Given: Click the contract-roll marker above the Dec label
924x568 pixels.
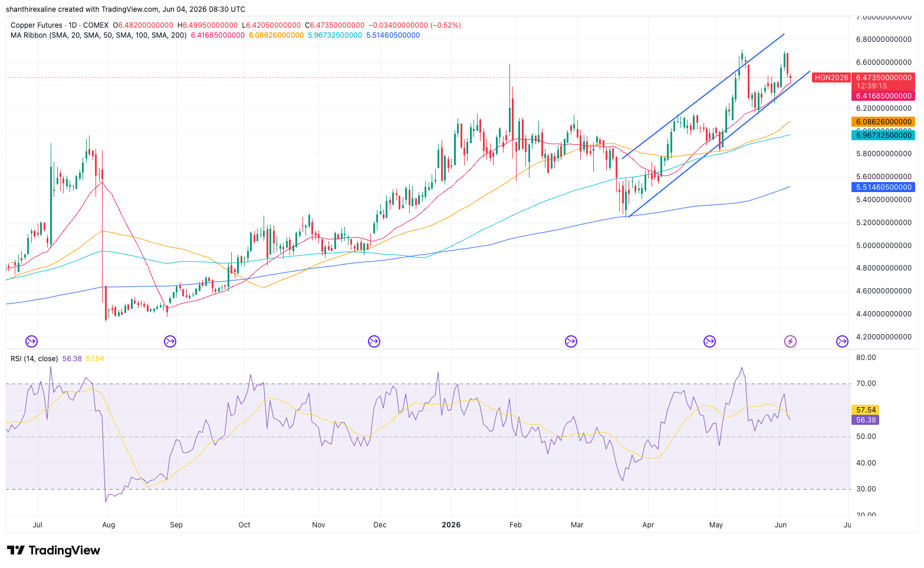Looking at the screenshot, I should 374,341.
